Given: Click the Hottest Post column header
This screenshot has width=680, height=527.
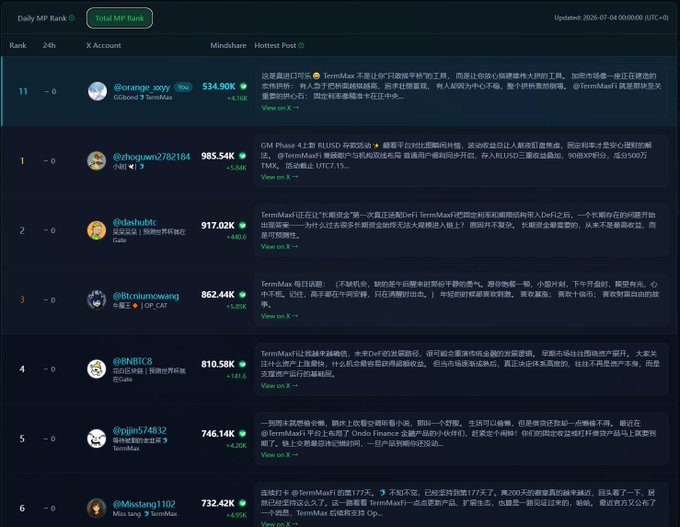Looking at the screenshot, I should pos(275,45).
